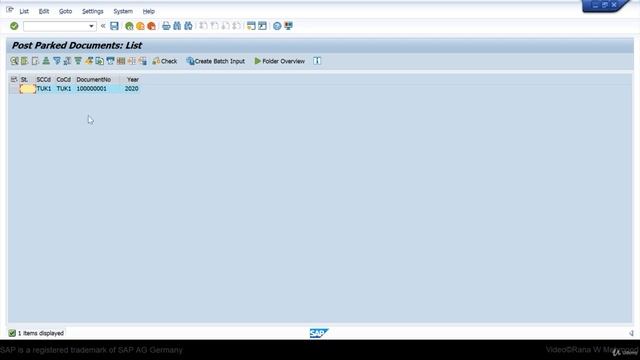
Task: Click the second list toolbar icon beside Details
Action: click(x=25, y=61)
